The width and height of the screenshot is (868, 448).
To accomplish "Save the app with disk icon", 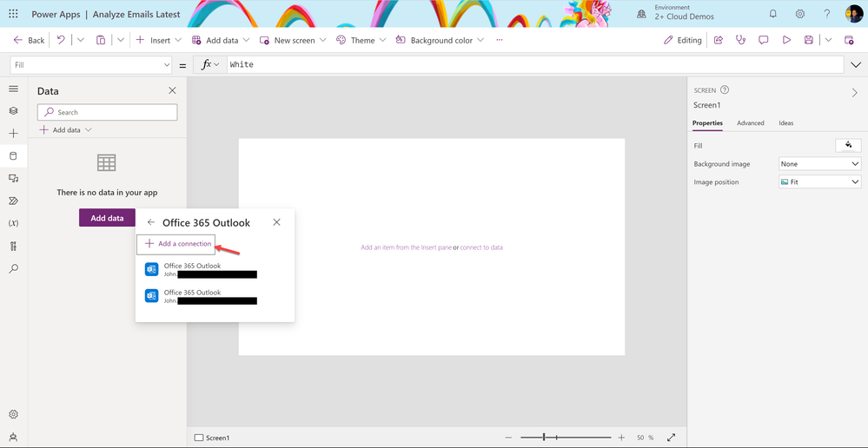I will click(809, 40).
